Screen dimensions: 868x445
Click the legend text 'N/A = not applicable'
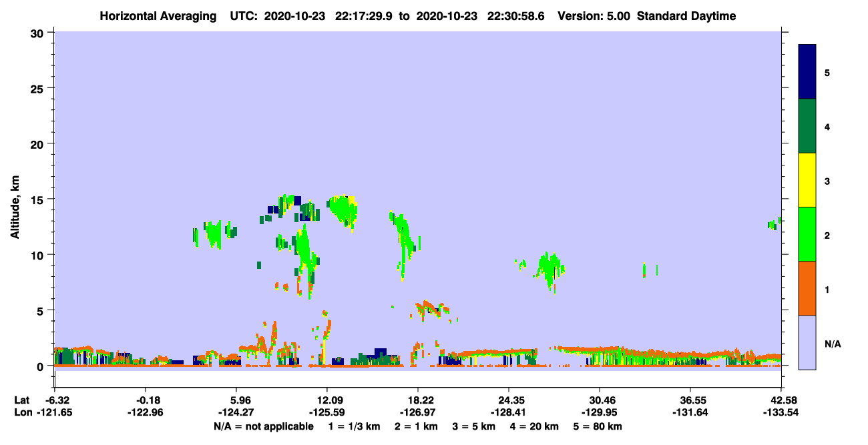[264, 426]
